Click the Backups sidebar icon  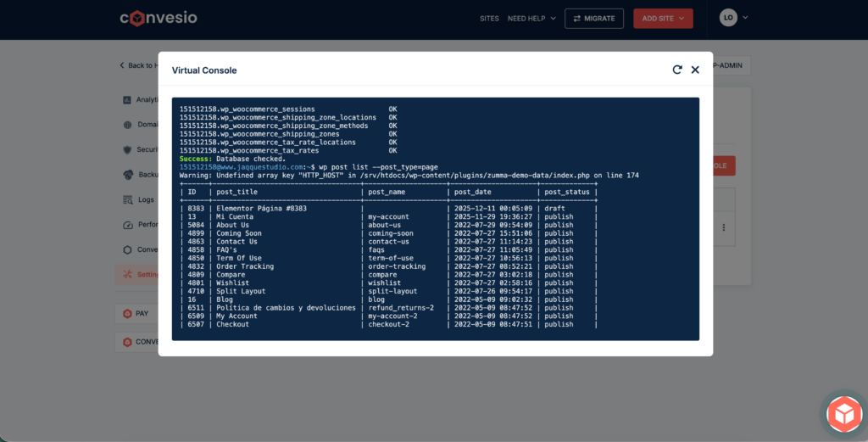click(128, 175)
